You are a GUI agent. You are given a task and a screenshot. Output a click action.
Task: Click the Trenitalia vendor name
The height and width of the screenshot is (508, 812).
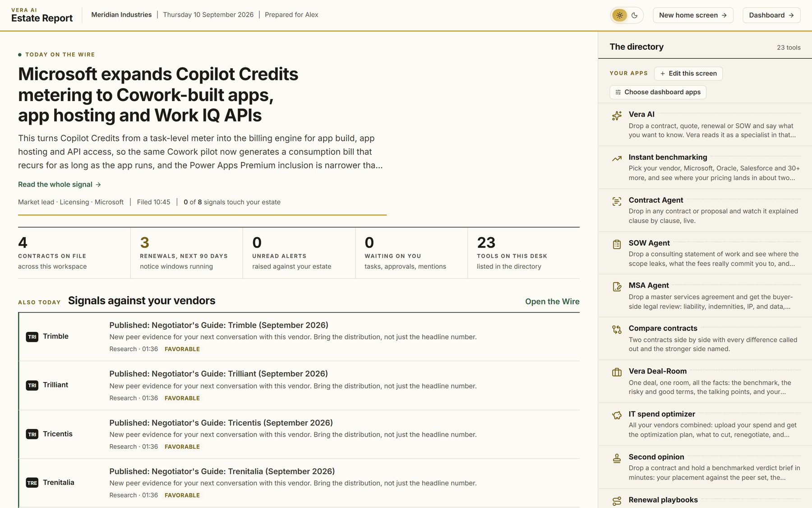[59, 482]
